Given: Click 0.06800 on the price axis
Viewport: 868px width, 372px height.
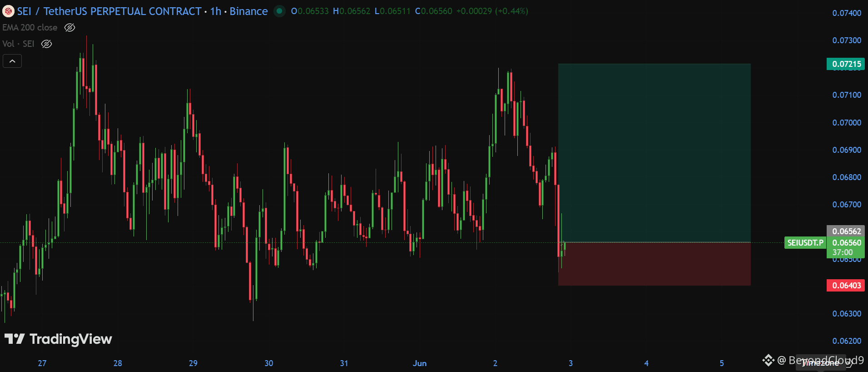Looking at the screenshot, I should click(847, 177).
